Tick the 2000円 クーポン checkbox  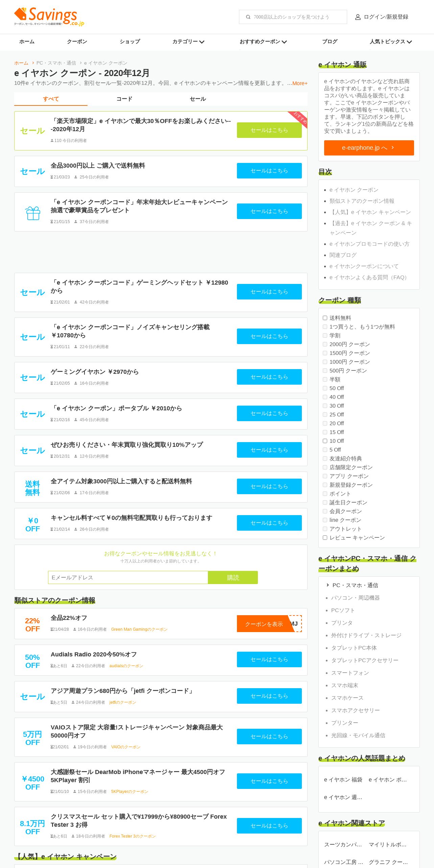325,344
